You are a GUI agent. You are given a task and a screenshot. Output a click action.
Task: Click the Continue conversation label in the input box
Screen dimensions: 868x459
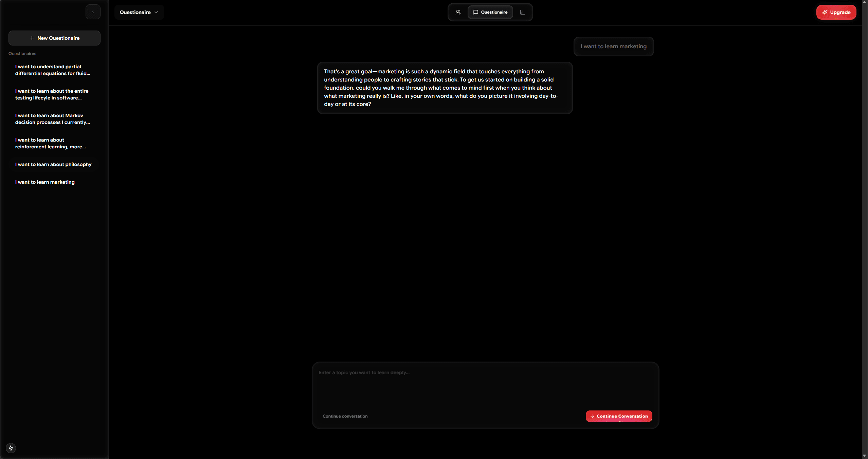345,416
